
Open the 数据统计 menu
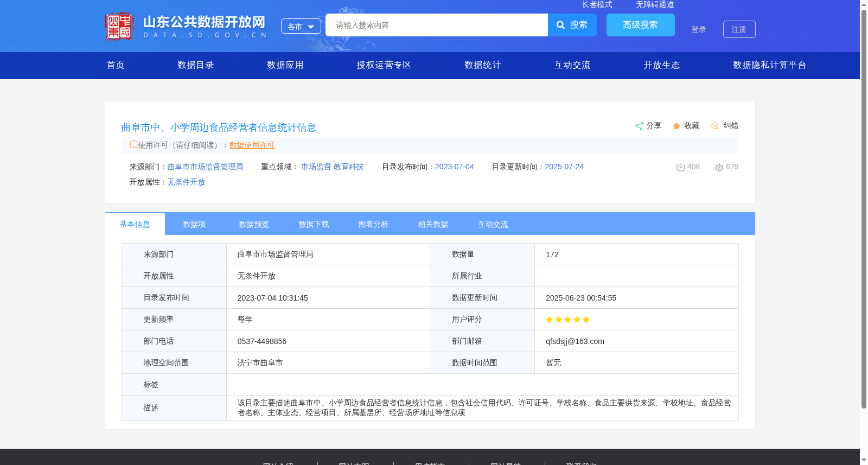pyautogui.click(x=483, y=65)
